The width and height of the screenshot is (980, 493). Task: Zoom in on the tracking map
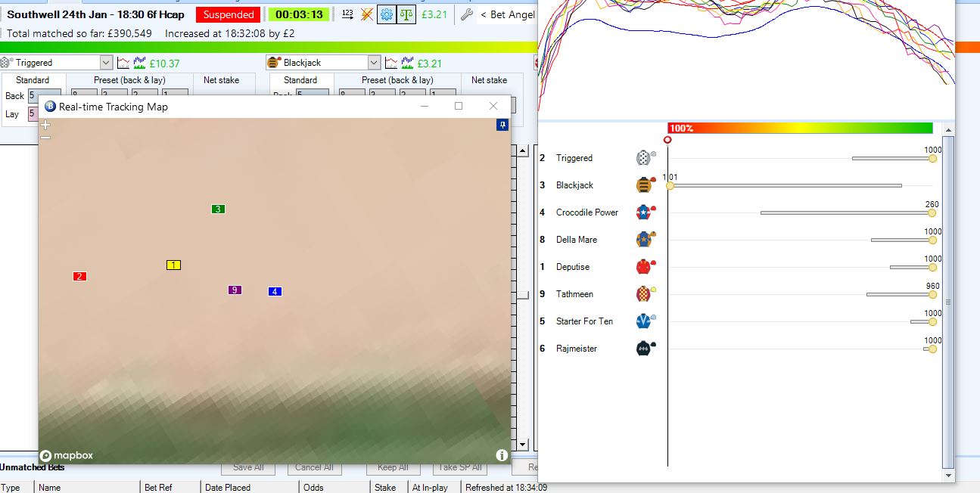pos(45,125)
